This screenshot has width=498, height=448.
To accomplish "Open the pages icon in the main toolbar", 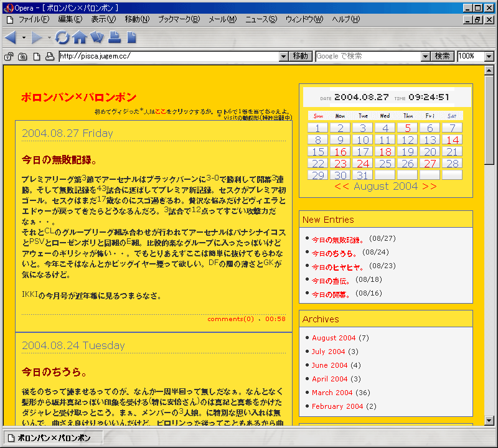I will [x=97, y=37].
